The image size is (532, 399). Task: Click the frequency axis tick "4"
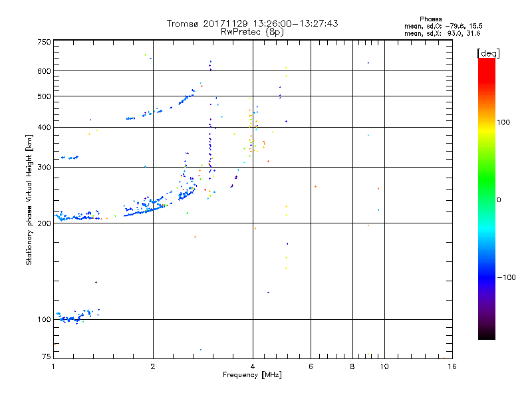(253, 366)
